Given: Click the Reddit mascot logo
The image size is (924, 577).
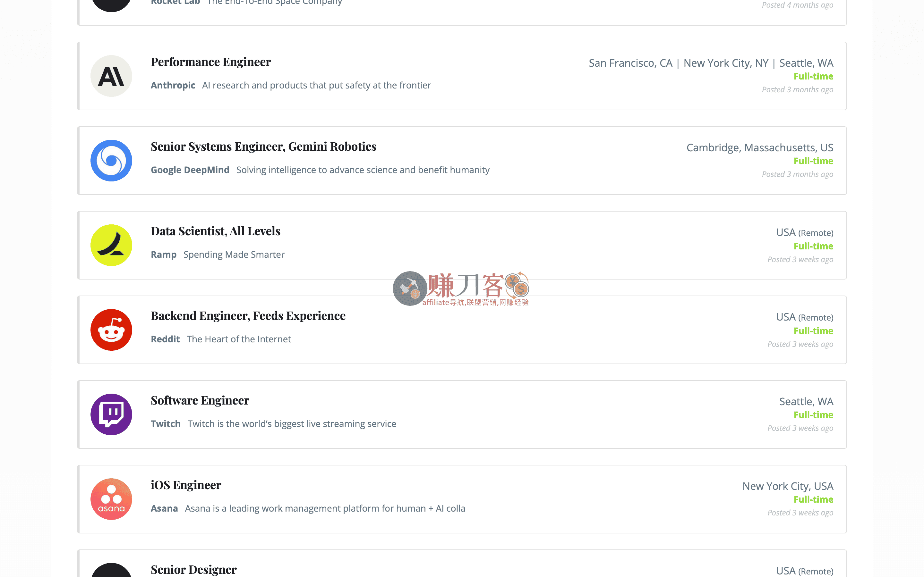Looking at the screenshot, I should click(111, 330).
